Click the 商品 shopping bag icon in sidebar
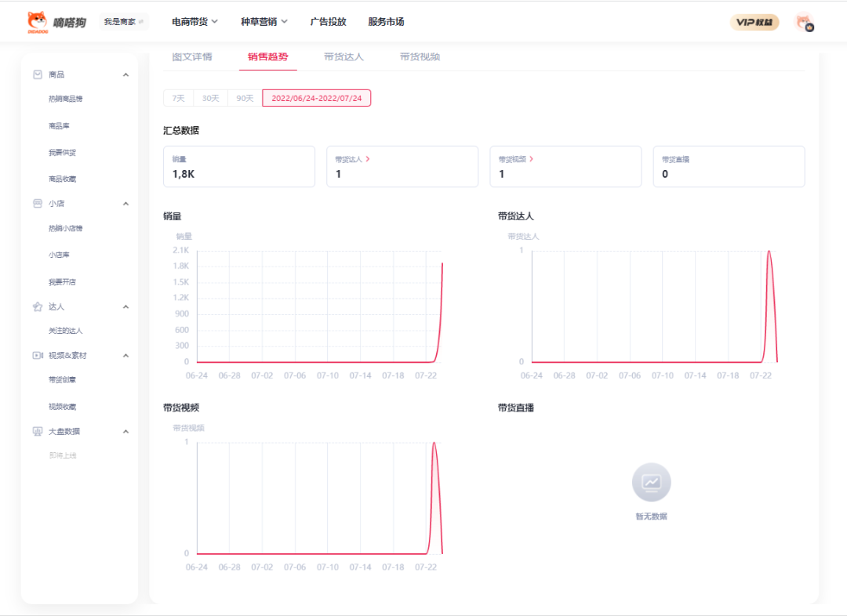Screen dimensions: 847x616 click(x=38, y=74)
